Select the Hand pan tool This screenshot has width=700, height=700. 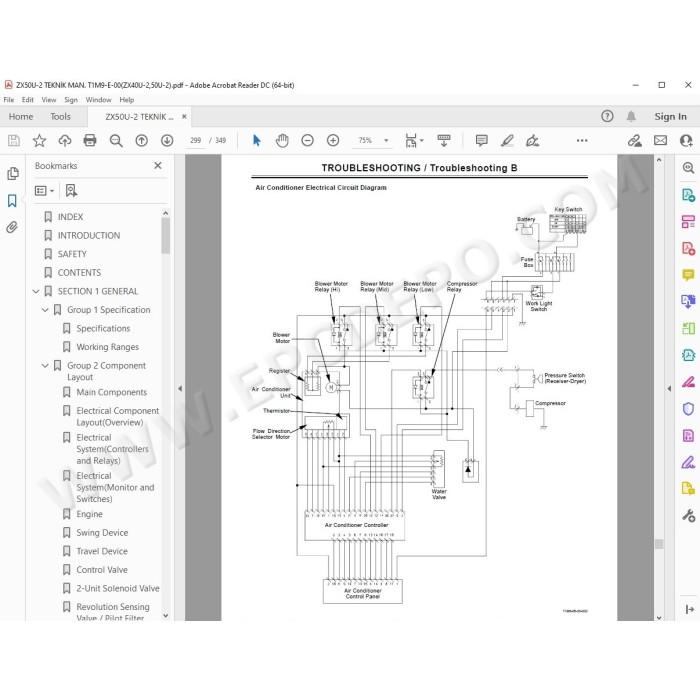(x=282, y=141)
